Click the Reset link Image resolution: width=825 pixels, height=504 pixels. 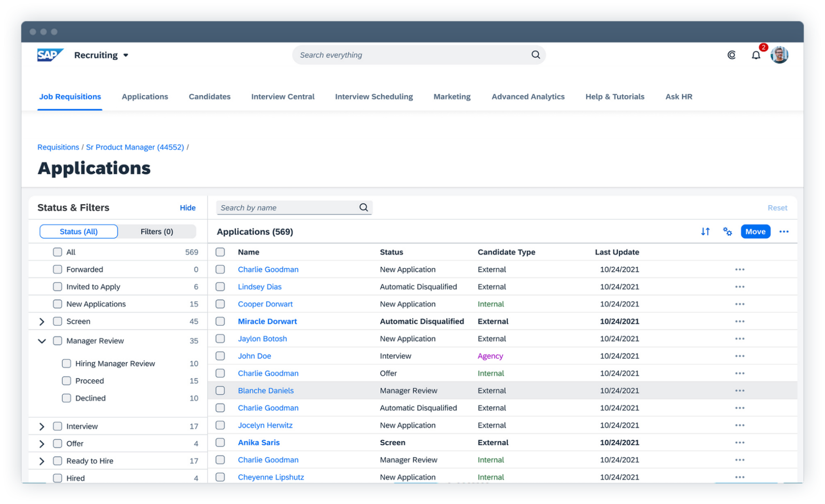[x=777, y=208]
